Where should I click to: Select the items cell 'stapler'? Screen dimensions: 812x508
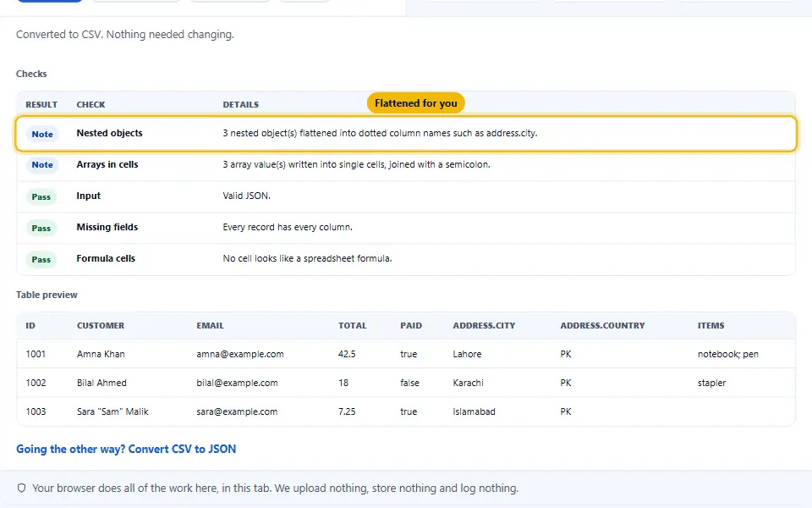(711, 383)
